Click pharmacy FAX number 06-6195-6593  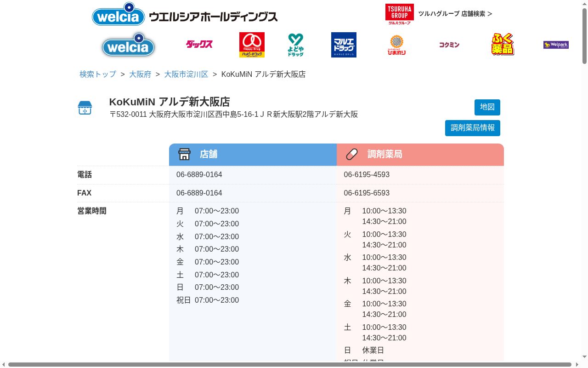click(367, 193)
